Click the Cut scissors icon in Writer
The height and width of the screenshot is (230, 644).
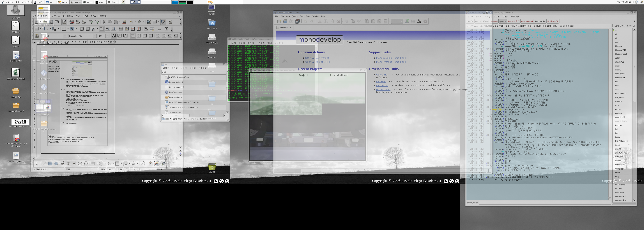[x=104, y=22]
